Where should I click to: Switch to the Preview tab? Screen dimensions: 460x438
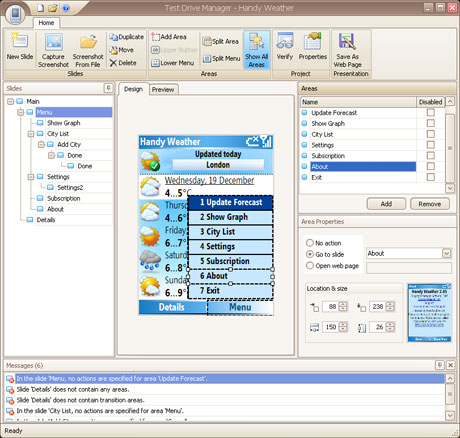tap(163, 90)
